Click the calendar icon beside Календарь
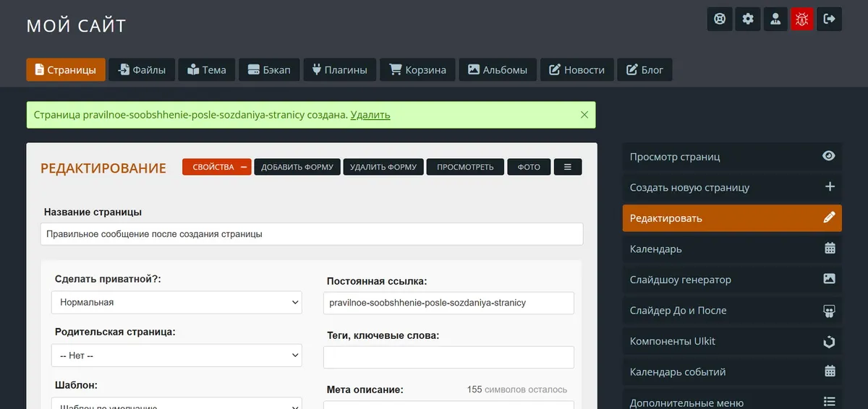 [830, 248]
